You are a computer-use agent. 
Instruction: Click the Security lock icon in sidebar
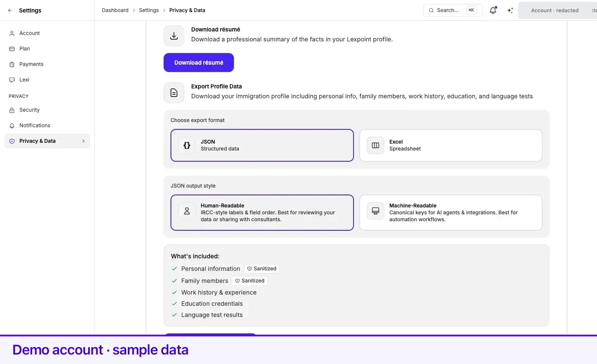click(x=12, y=110)
